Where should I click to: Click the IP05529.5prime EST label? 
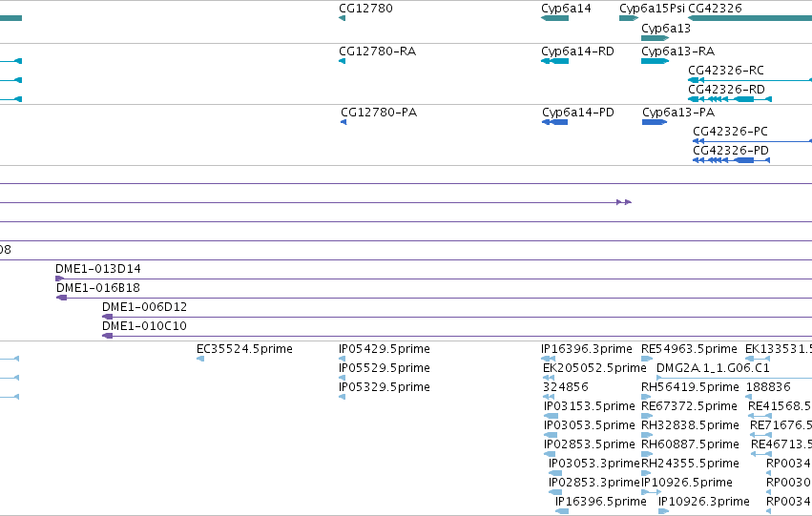pos(385,368)
